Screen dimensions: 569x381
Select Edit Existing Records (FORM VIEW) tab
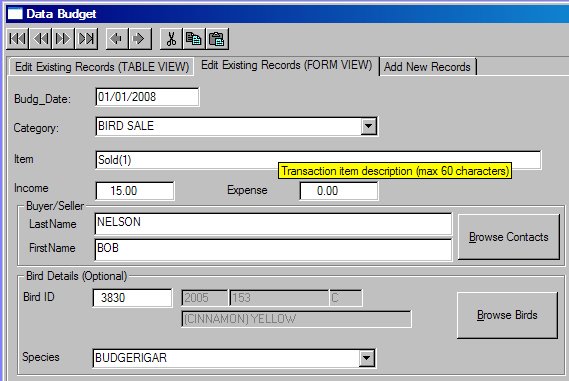click(286, 65)
